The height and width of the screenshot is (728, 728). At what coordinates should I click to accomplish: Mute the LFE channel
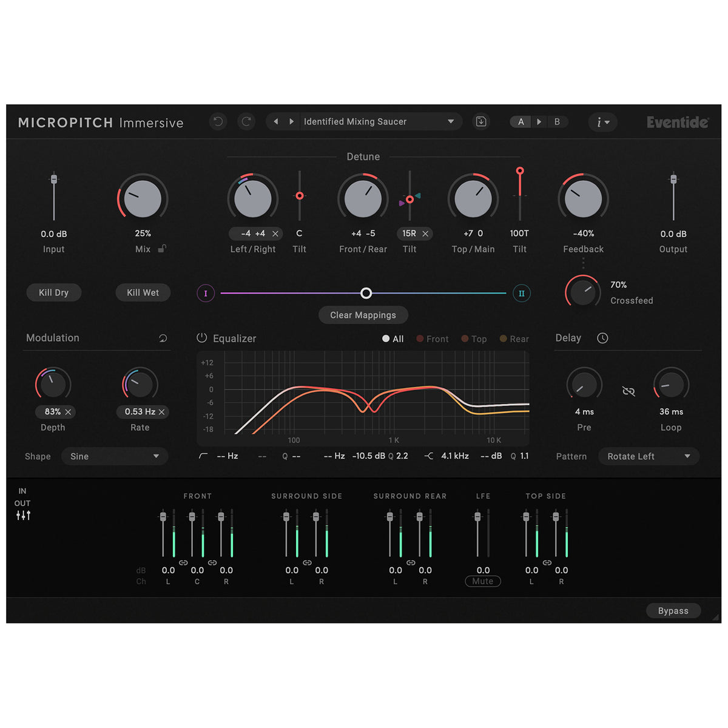pos(483,581)
